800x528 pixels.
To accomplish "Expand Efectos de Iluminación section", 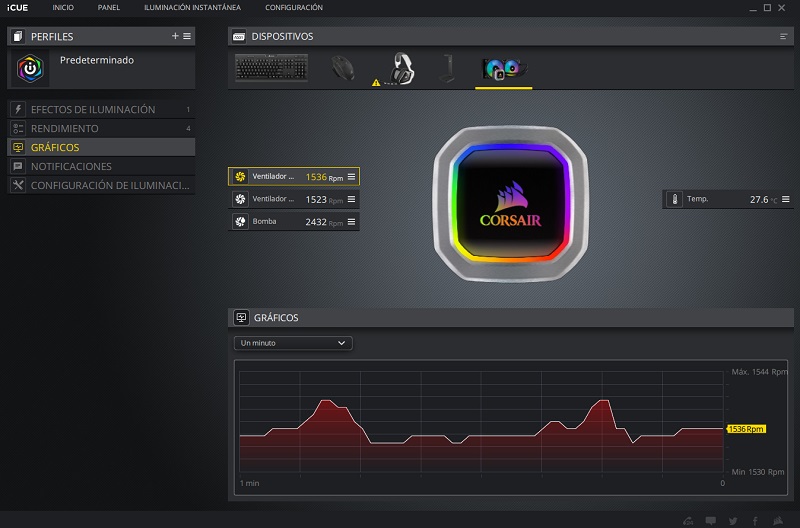I will pyautogui.click(x=100, y=109).
